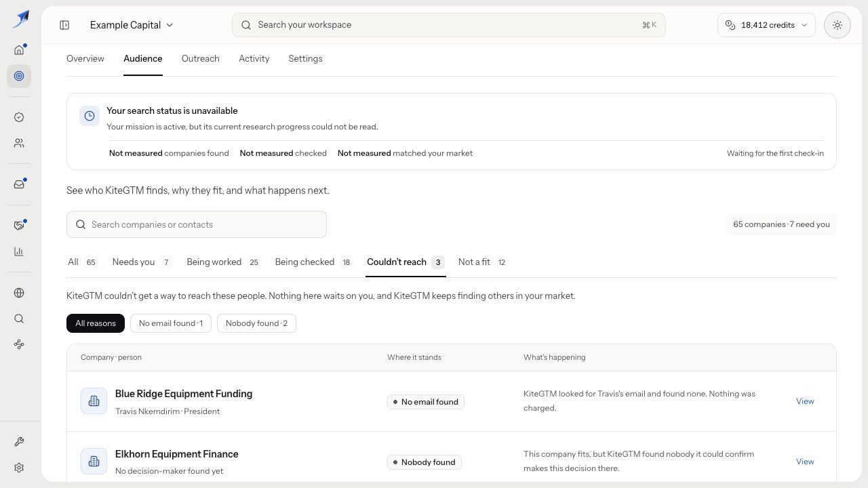Click the Blue Ridge Equipment Funding company icon
This screenshot has width=868, height=488.
94,401
